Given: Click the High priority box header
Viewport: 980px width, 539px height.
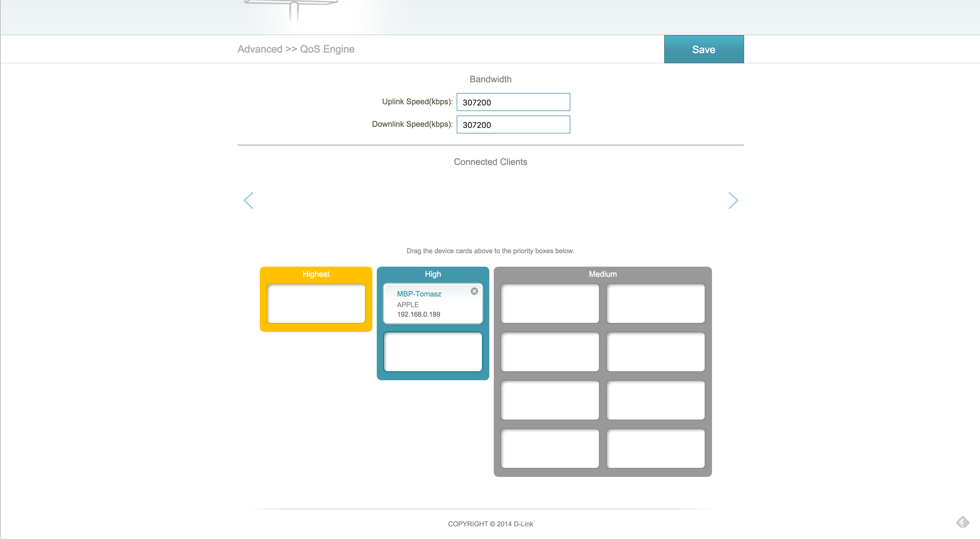Looking at the screenshot, I should coord(433,274).
